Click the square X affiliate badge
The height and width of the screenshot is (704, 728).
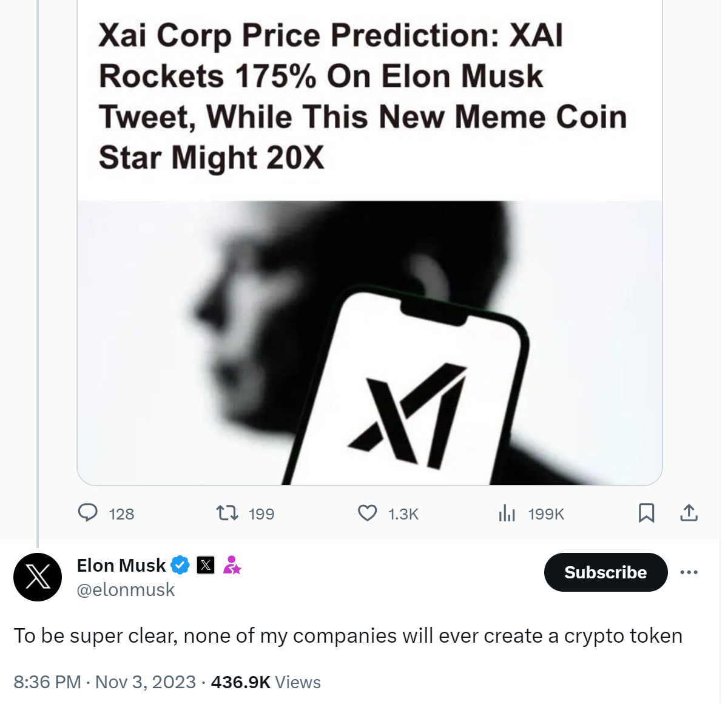[206, 565]
